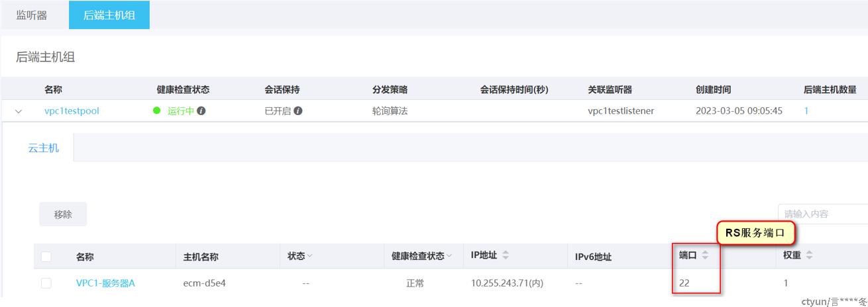Viewport: 868px width, 307px height.
Task: Open vpc1testpool link
Action: 72,111
